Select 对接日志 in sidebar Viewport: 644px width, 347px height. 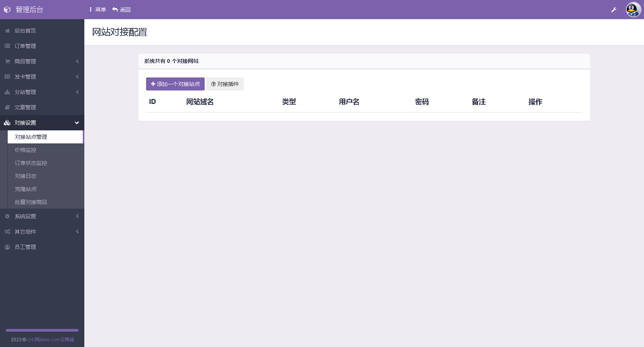26,176
